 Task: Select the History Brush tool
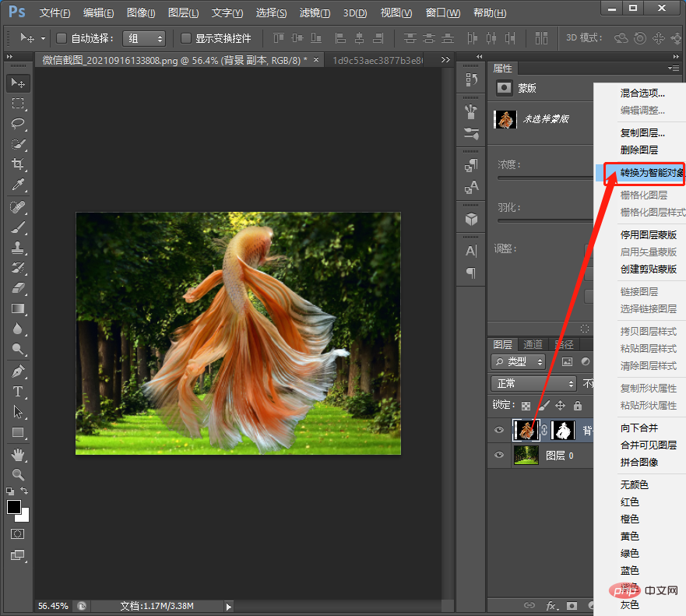[18, 268]
